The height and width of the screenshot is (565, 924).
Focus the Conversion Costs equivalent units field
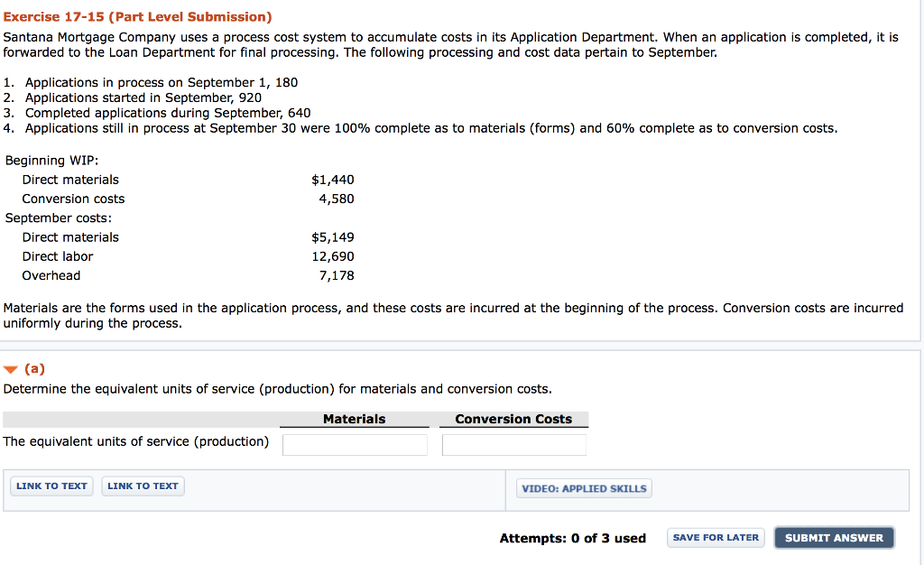tap(513, 445)
